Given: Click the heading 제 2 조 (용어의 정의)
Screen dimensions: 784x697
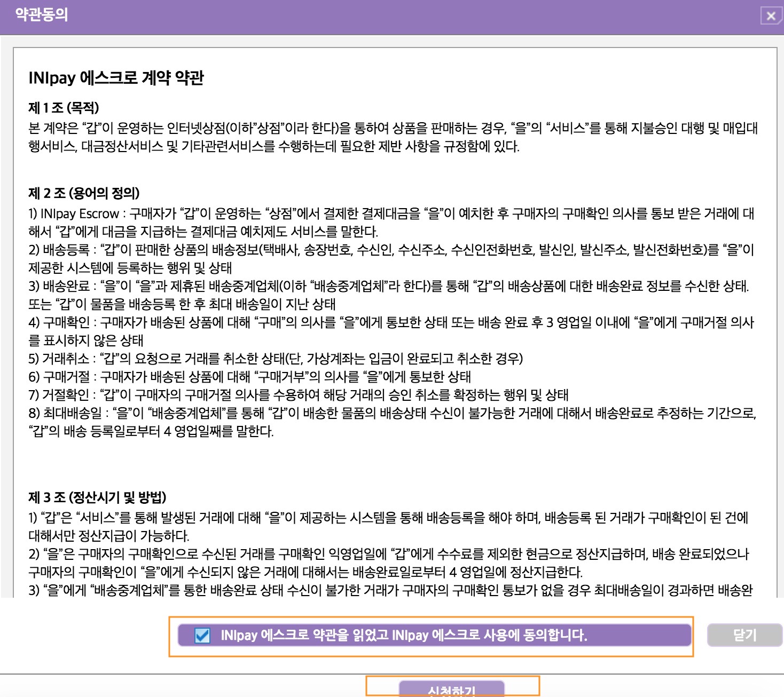Looking at the screenshot, I should click(x=84, y=193).
